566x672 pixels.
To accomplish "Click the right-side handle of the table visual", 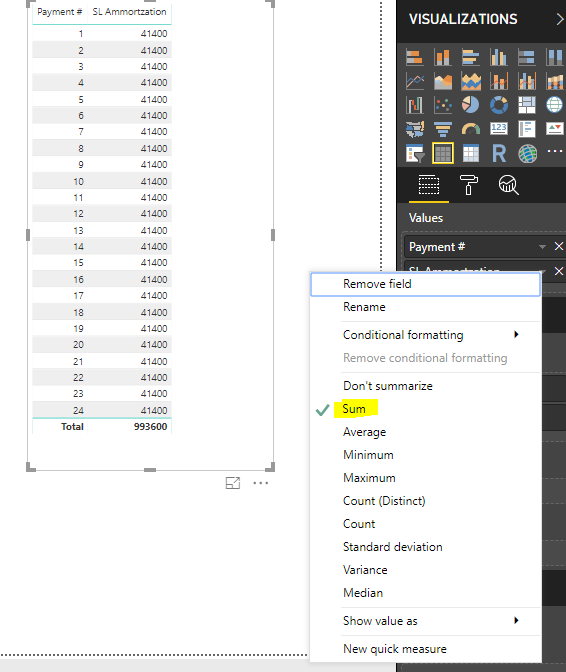I will 273,235.
